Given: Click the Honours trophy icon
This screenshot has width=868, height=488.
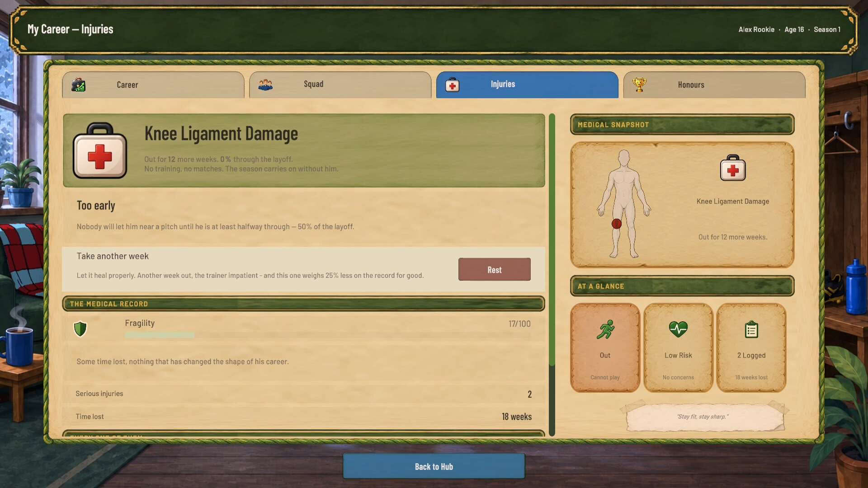Looking at the screenshot, I should (639, 84).
